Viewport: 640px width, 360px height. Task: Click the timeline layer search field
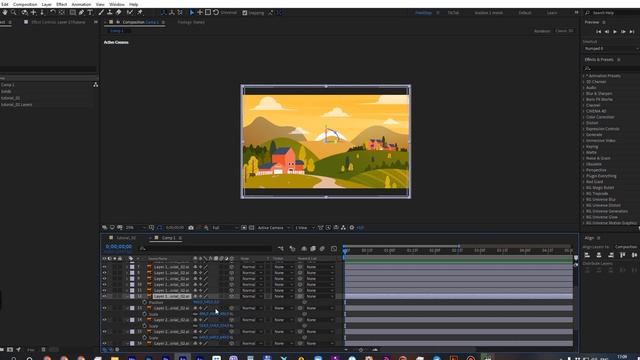pos(207,248)
